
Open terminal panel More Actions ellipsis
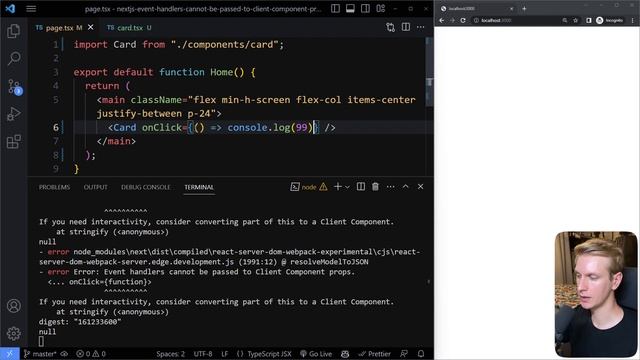[391, 187]
